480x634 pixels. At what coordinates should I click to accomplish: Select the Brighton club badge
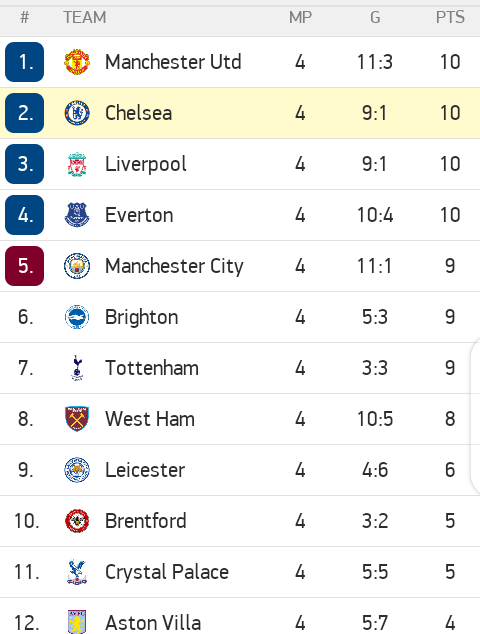pyautogui.click(x=77, y=317)
